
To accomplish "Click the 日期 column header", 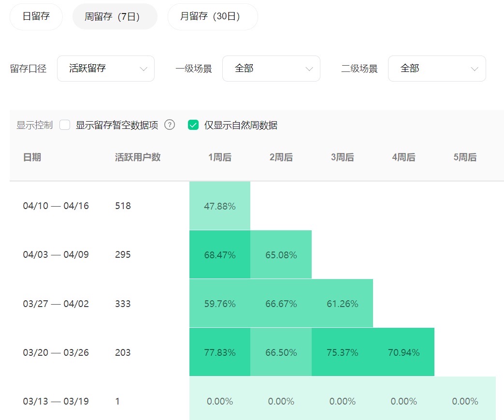I will pos(32,157).
